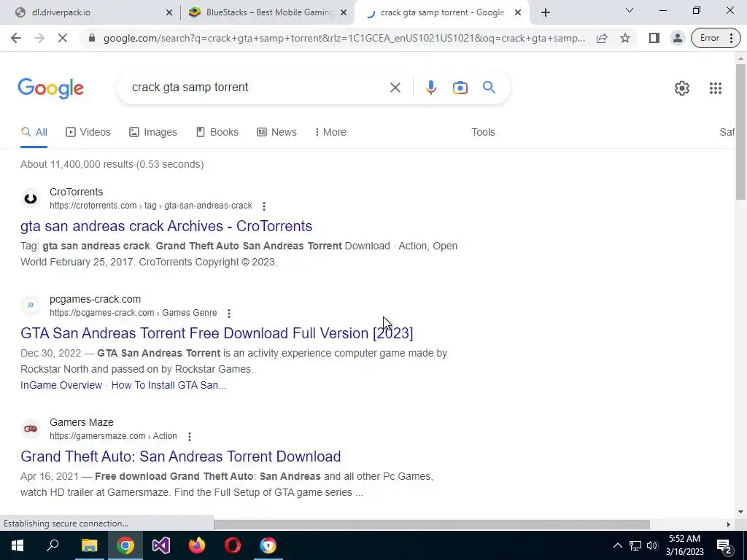The image size is (747, 560).
Task: Start a voice search with the microphone icon
Action: (x=430, y=87)
